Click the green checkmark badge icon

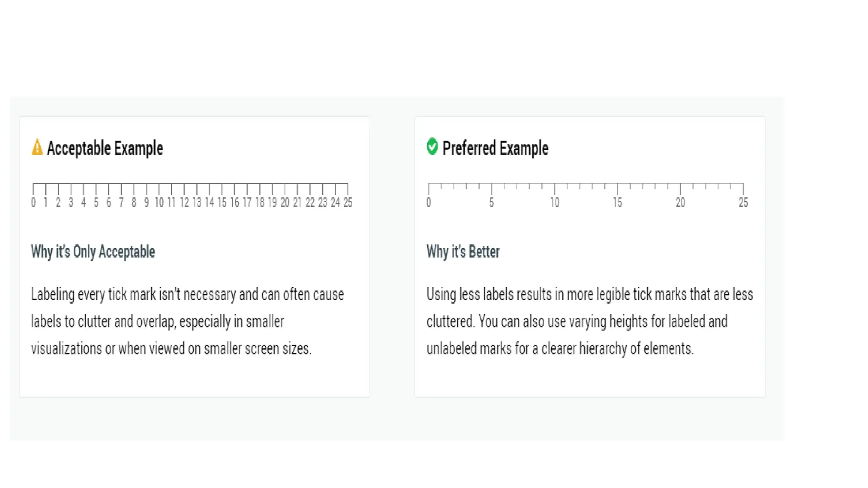432,147
